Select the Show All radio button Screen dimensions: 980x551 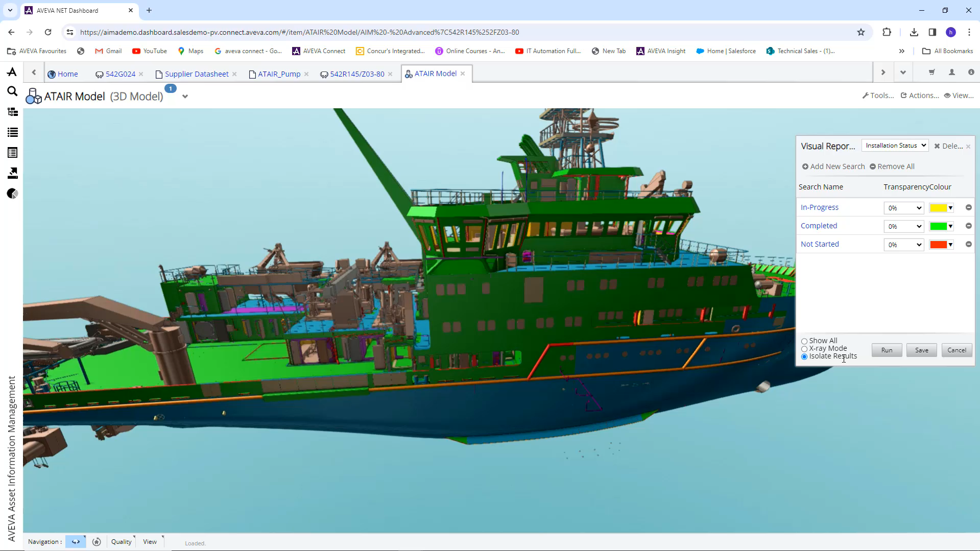pos(804,341)
